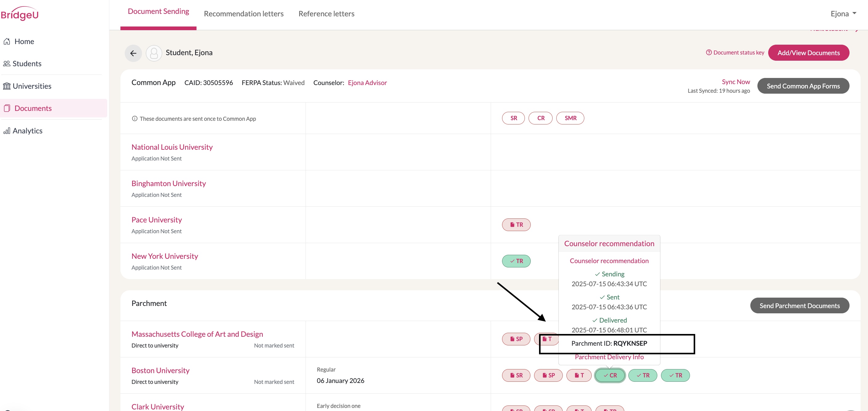Click the CR pill in Common App row

point(541,118)
